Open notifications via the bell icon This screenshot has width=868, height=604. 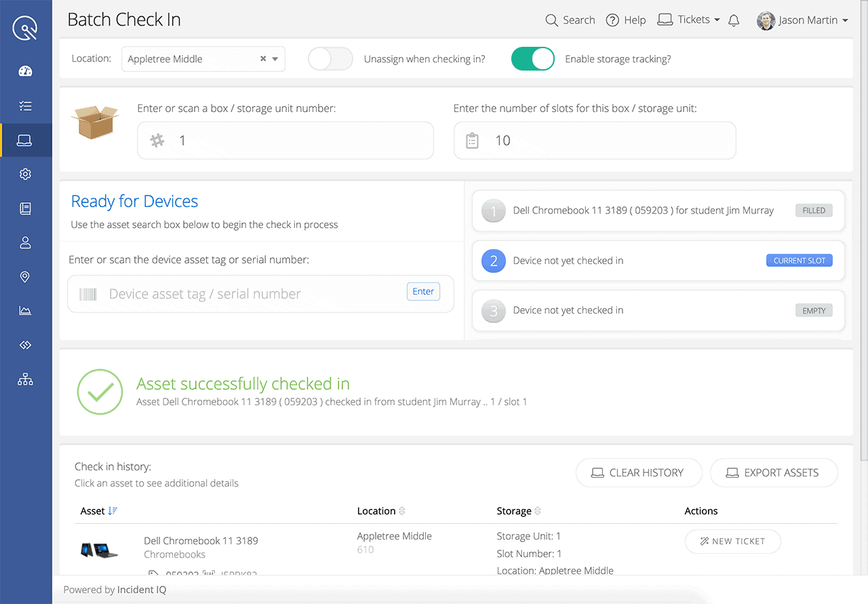coord(734,20)
